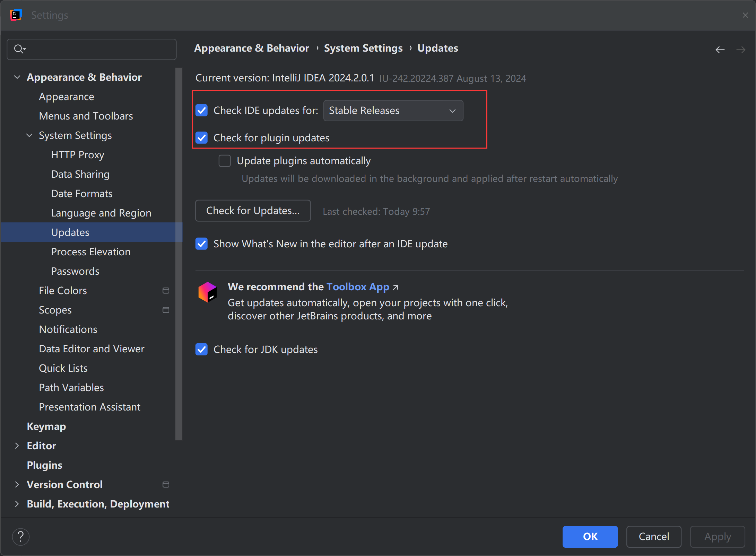
Task: Expand the Editor settings group
Action: pyautogui.click(x=17, y=446)
